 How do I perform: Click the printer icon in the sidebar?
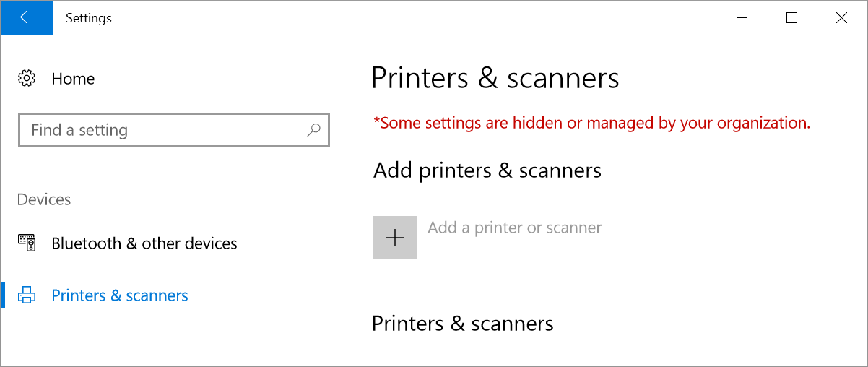pos(27,295)
